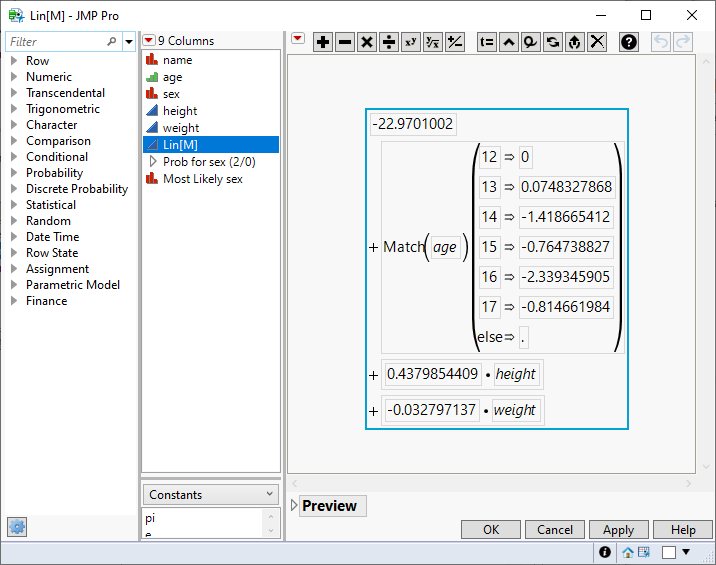Click the delete expression (X) toolbar icon
716x565 pixels.
click(x=597, y=42)
